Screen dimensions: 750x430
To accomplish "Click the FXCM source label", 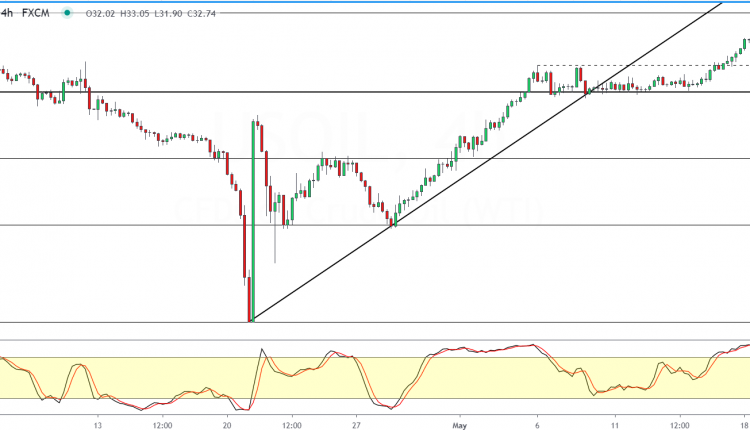I will 36,13.
